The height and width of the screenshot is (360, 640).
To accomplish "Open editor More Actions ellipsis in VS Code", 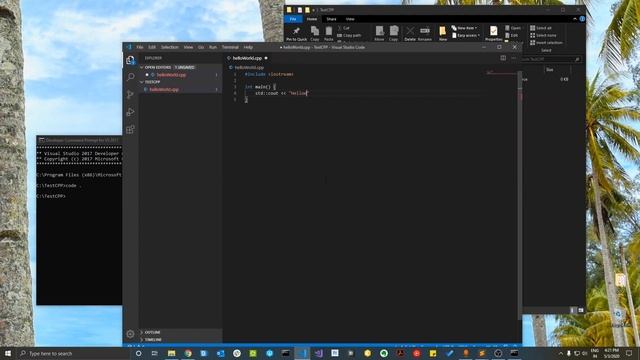I will pos(513,58).
